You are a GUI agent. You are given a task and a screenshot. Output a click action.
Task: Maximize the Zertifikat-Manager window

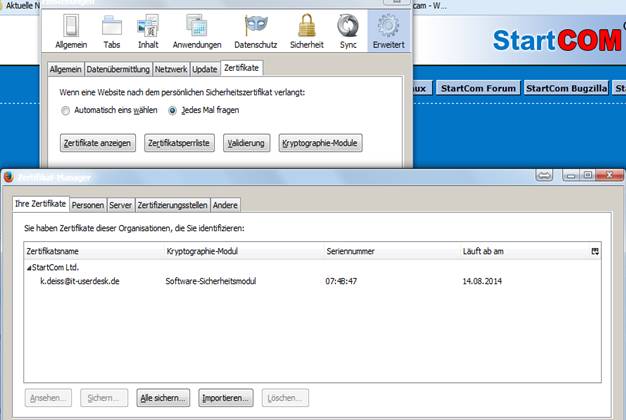[x=587, y=175]
